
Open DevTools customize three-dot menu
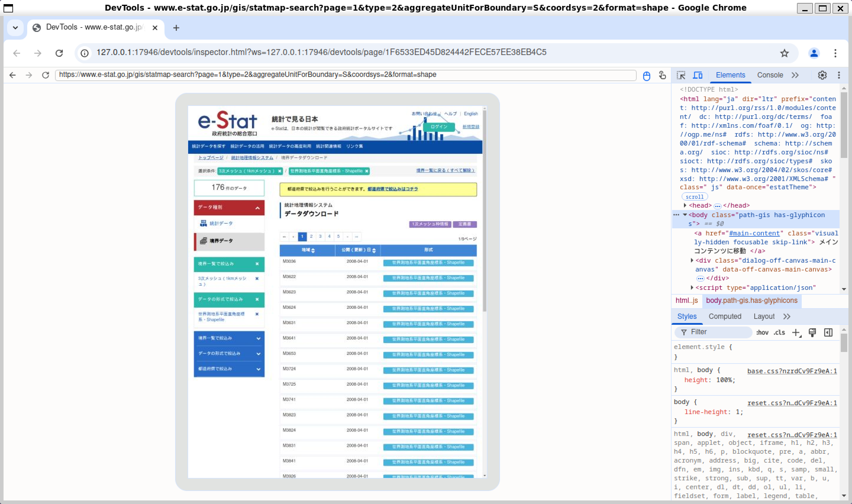pos(839,75)
